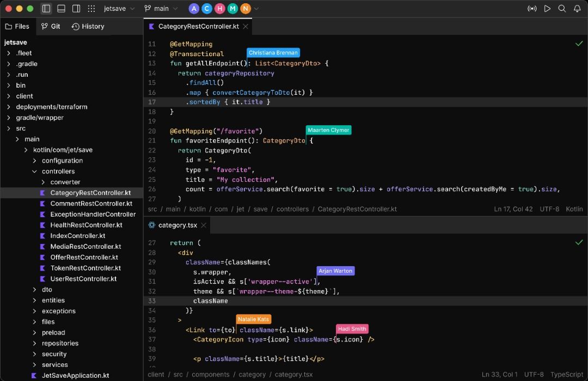Toggle the left panel visibility

[x=46, y=8]
